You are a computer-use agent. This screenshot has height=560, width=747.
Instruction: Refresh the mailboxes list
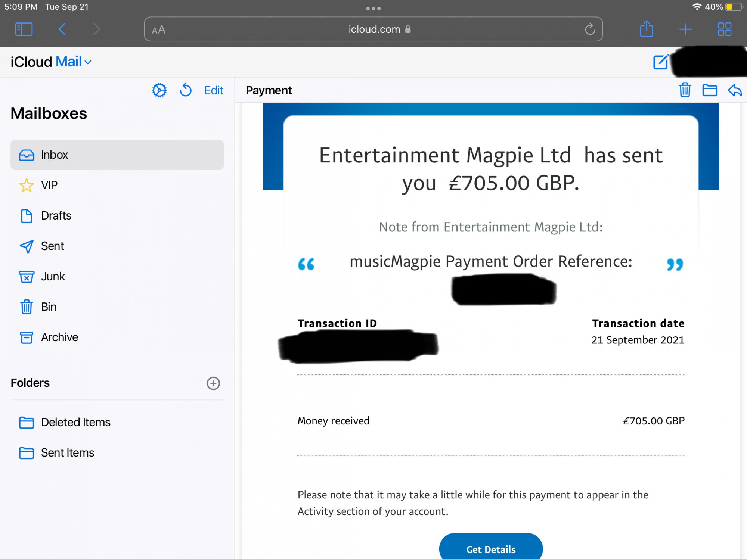(186, 90)
